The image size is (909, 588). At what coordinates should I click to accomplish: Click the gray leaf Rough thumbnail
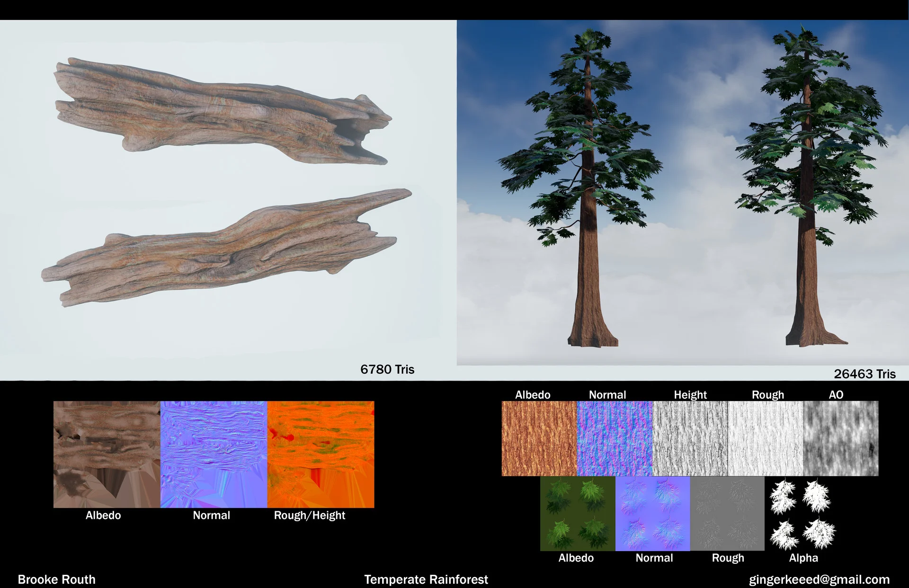(727, 514)
